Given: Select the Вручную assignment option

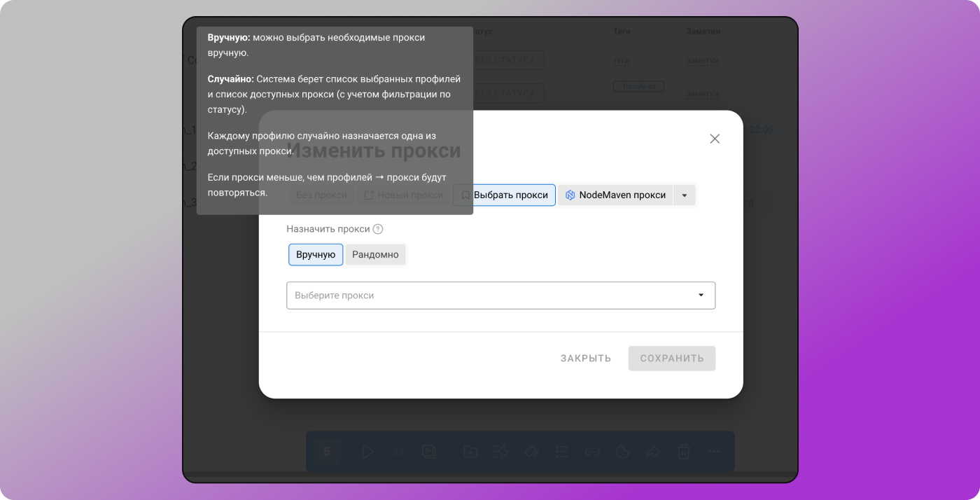Looking at the screenshot, I should click(x=316, y=255).
